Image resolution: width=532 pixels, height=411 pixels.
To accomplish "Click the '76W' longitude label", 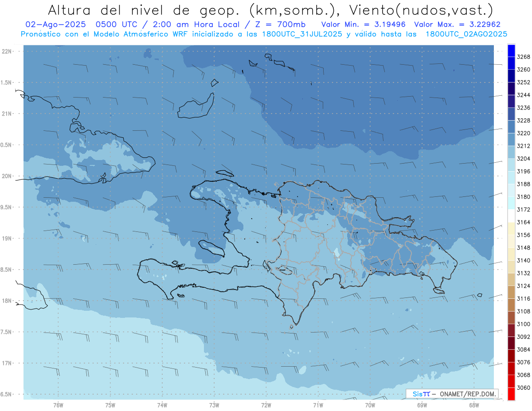I will (59, 405).
